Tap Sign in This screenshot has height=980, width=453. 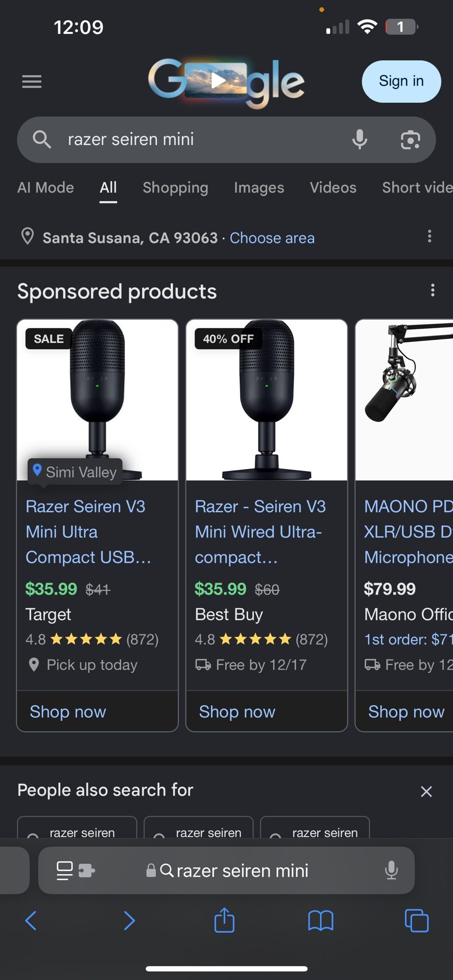coord(401,82)
